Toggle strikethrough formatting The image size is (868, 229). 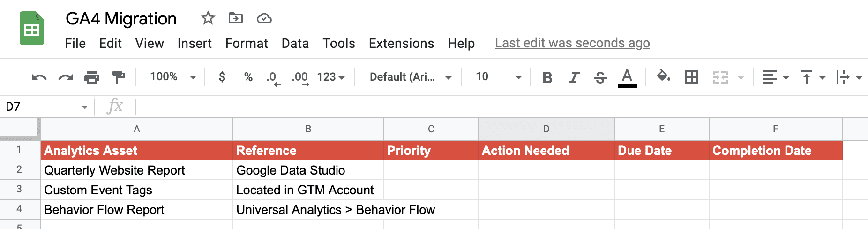tap(600, 77)
